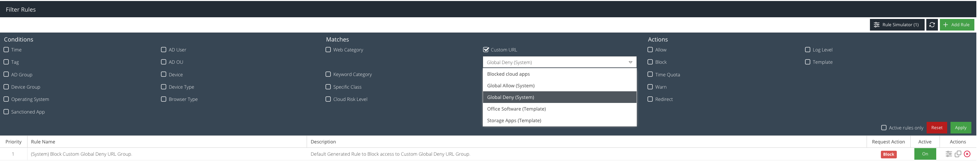Select Storage Apps (Template) entry
The height and width of the screenshot is (167, 980).
coord(514,121)
